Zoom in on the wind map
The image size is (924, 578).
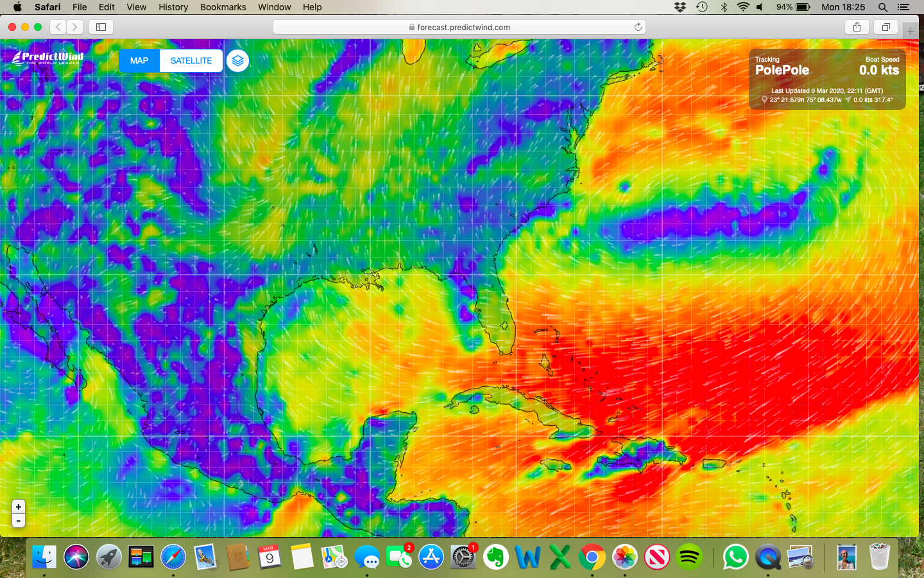pos(19,507)
